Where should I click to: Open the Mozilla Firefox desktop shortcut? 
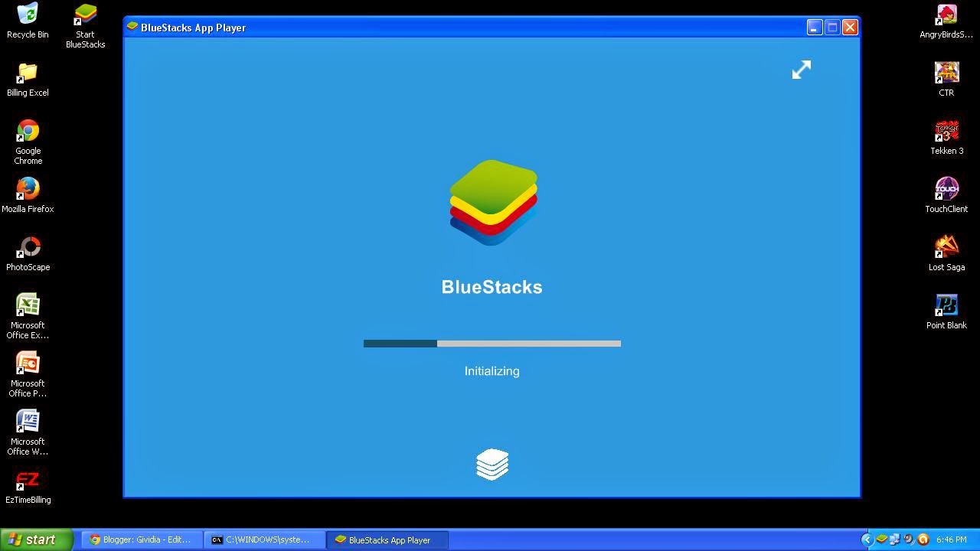click(28, 195)
